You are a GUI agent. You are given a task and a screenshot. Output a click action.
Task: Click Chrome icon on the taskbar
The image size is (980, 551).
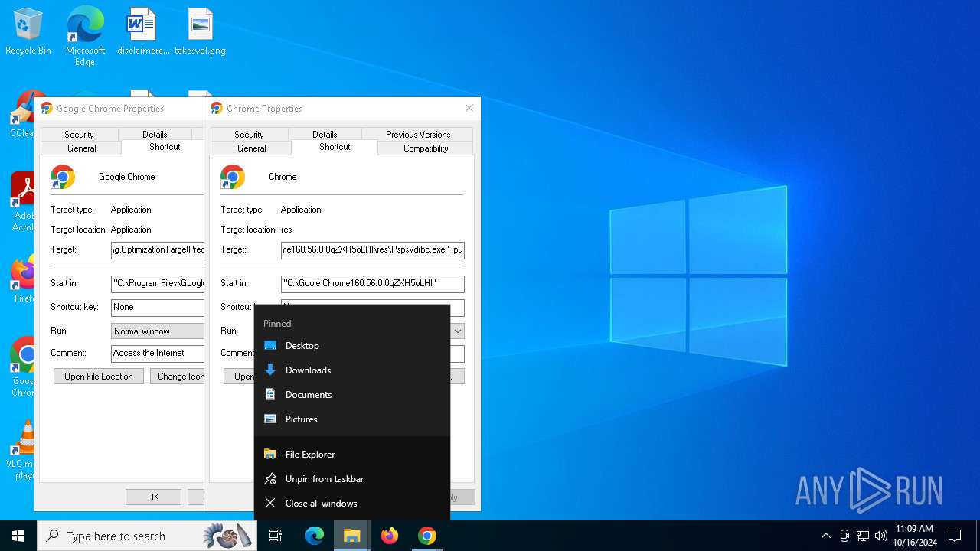(x=427, y=536)
